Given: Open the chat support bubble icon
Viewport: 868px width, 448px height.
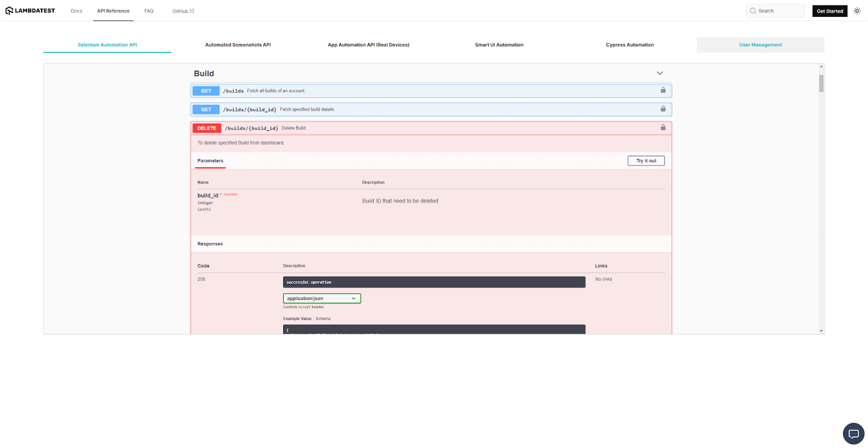Looking at the screenshot, I should click(853, 433).
